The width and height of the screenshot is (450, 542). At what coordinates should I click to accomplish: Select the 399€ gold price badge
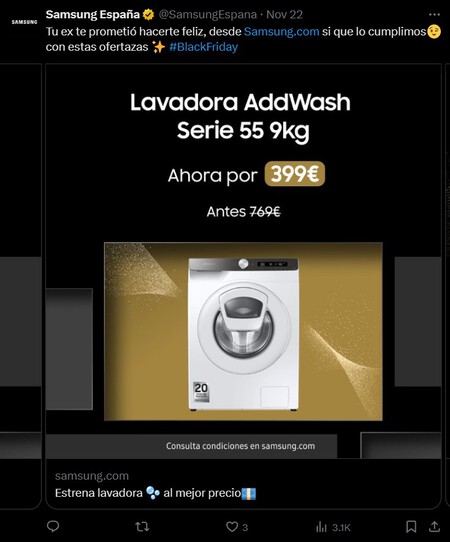coord(294,174)
